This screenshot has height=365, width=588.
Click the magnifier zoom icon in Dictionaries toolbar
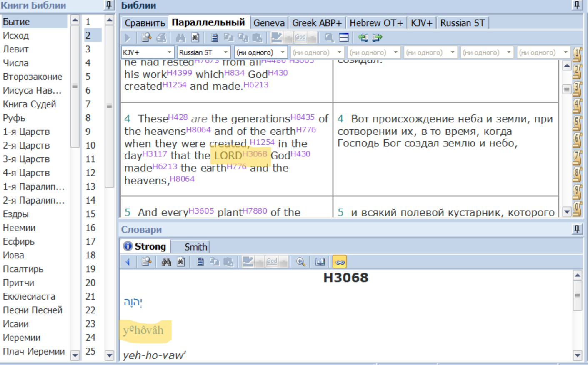coord(300,262)
